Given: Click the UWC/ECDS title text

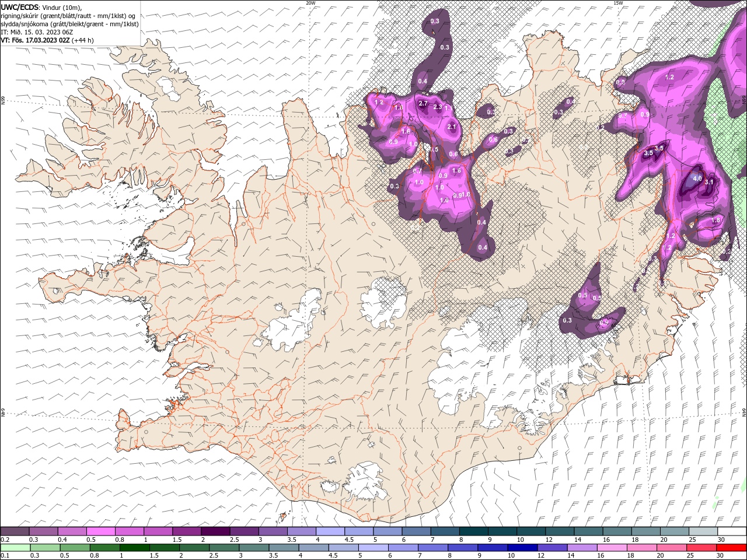Looking at the screenshot, I should point(20,7).
